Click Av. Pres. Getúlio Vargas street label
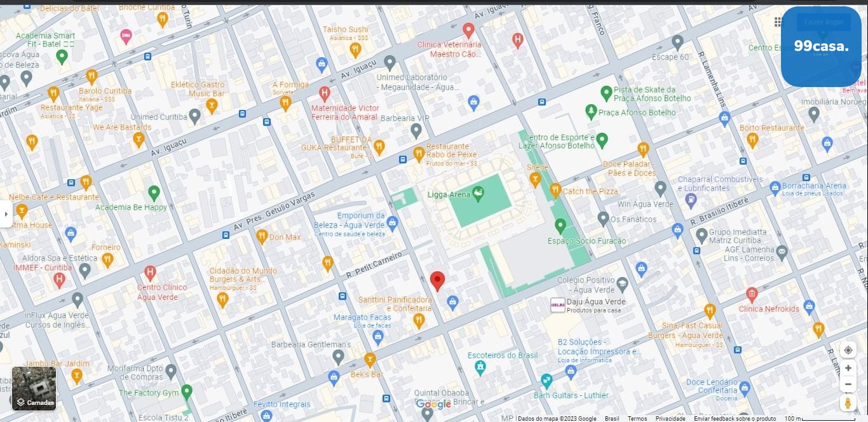868x422 pixels. click(x=273, y=211)
